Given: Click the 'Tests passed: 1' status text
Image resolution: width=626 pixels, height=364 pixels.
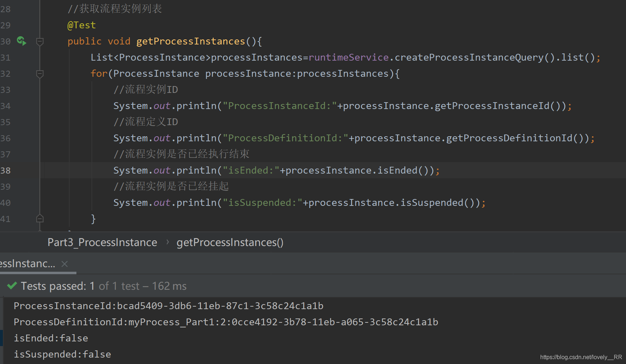Looking at the screenshot, I should (x=57, y=286).
